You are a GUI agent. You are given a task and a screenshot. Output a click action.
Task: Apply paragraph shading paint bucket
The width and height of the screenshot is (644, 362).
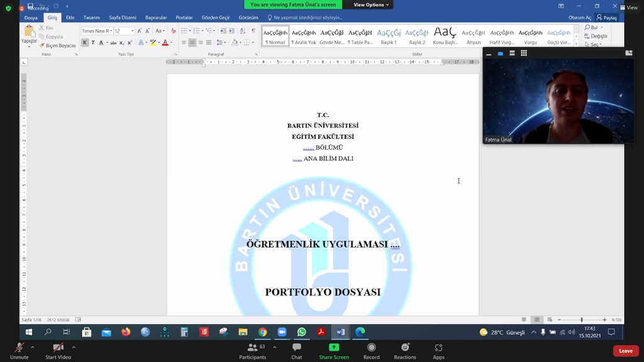(x=234, y=43)
